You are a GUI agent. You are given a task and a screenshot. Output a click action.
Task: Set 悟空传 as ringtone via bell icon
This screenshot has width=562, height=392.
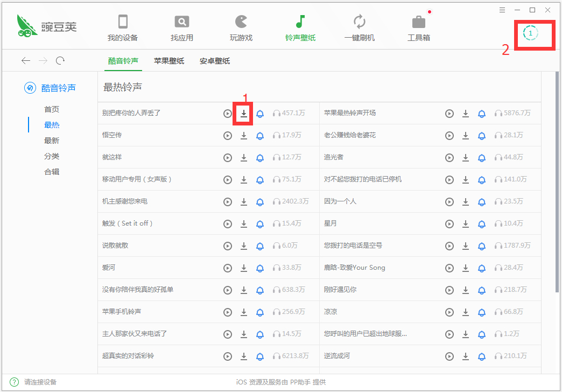260,136
